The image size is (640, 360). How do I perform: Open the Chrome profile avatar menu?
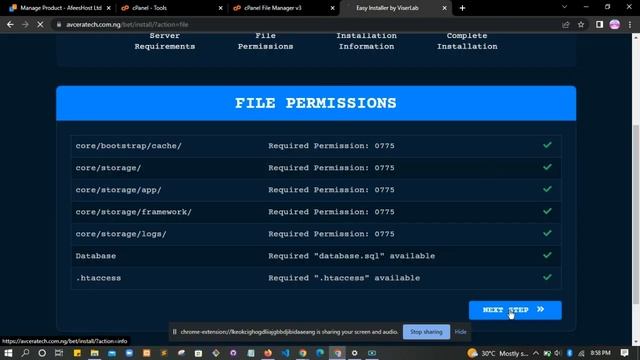pos(615,24)
